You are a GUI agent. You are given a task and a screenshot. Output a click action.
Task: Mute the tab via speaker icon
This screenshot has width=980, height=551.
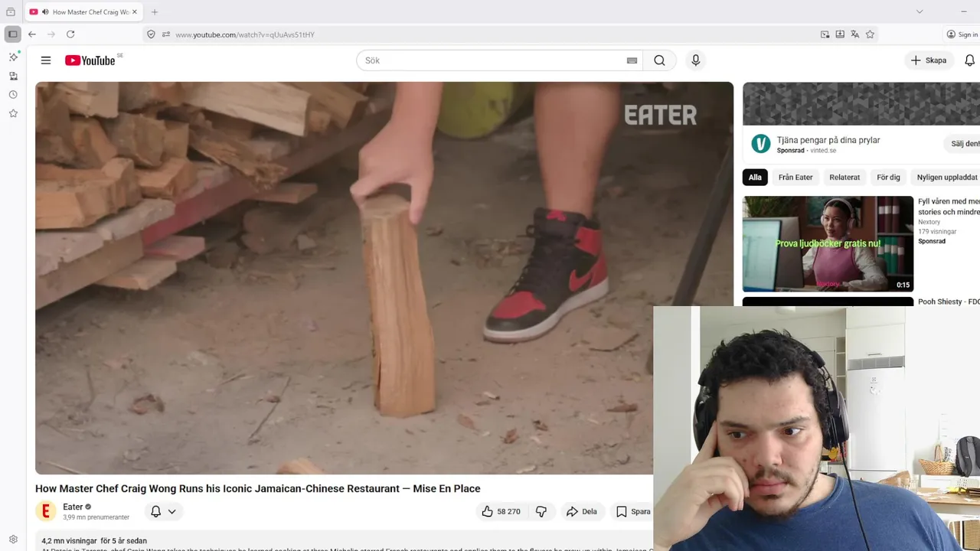[45, 12]
